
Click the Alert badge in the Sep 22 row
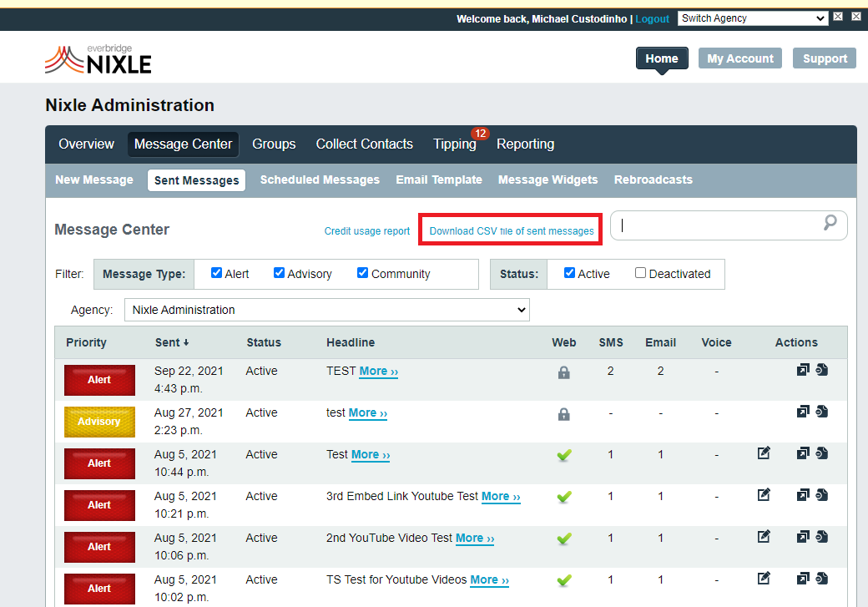[99, 380]
